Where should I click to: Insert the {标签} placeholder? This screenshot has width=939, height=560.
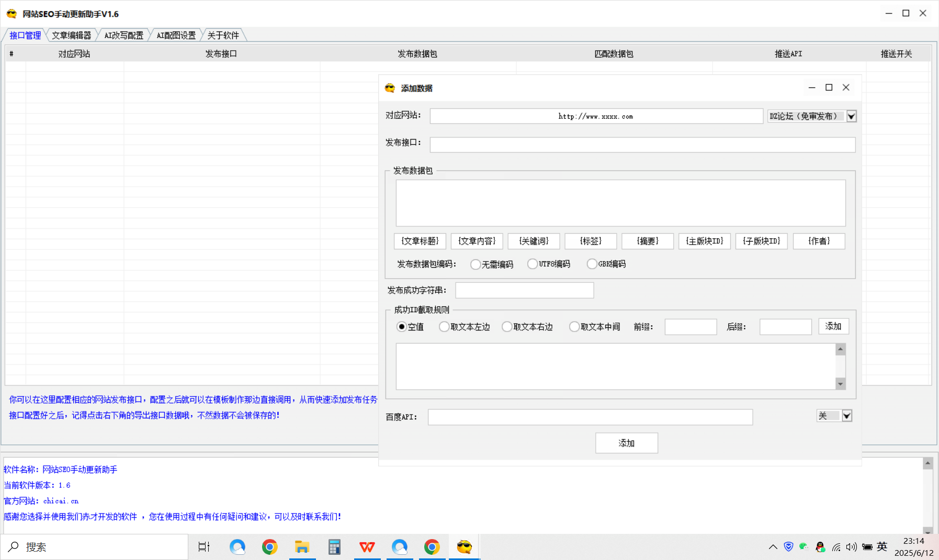(591, 241)
